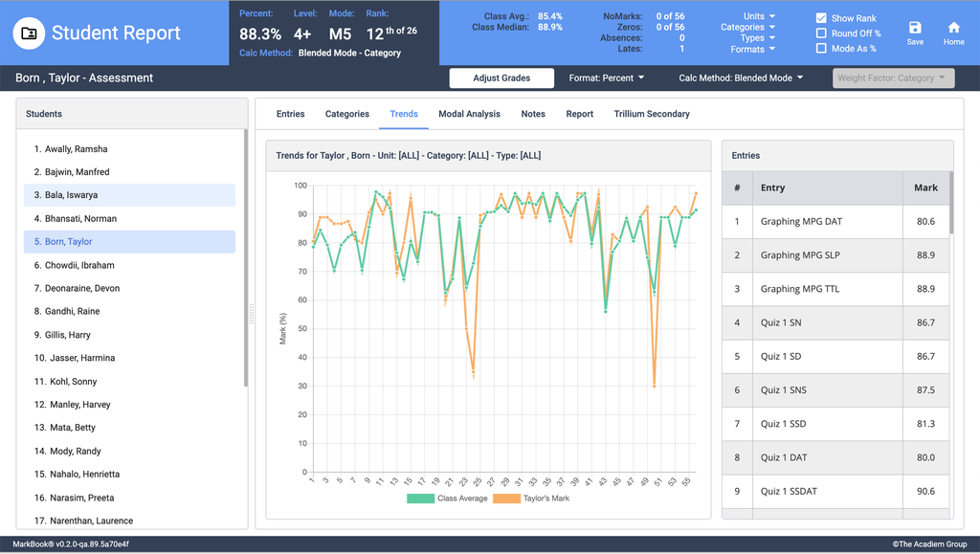Image resolution: width=980 pixels, height=554 pixels.
Task: Select the Trends tab
Action: pyautogui.click(x=404, y=114)
